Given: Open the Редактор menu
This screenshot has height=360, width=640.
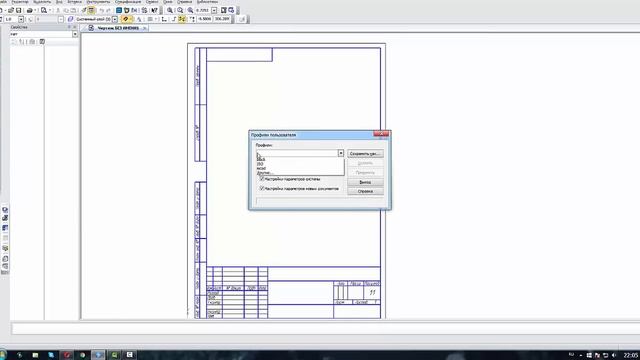Looking at the screenshot, I should [x=20, y=2].
